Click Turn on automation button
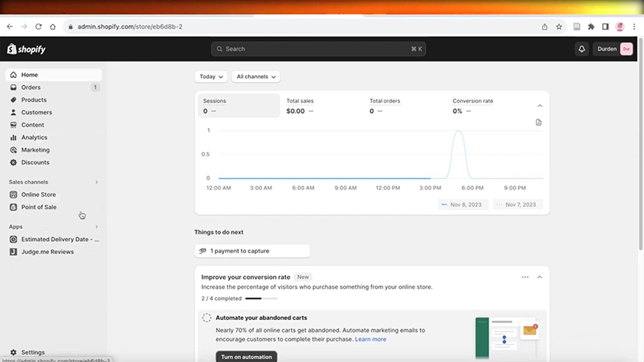Image resolution: width=644 pixels, height=362 pixels. (246, 357)
